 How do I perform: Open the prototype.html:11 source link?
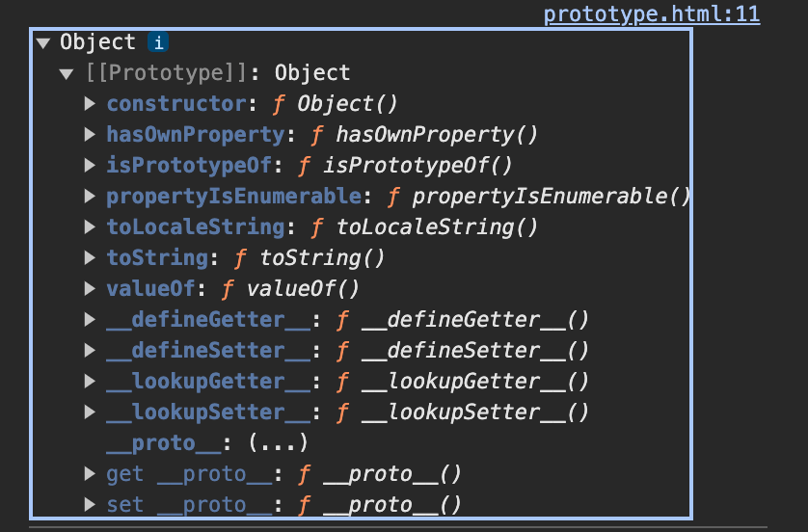pyautogui.click(x=652, y=14)
